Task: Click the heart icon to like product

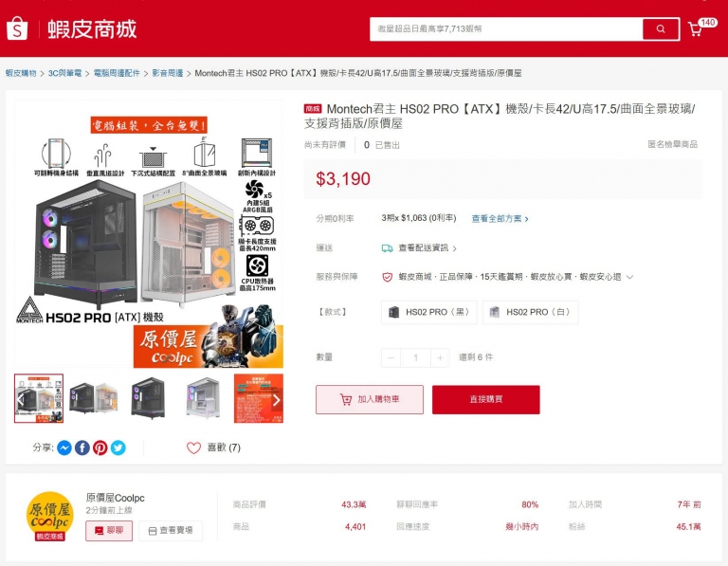Action: click(193, 447)
